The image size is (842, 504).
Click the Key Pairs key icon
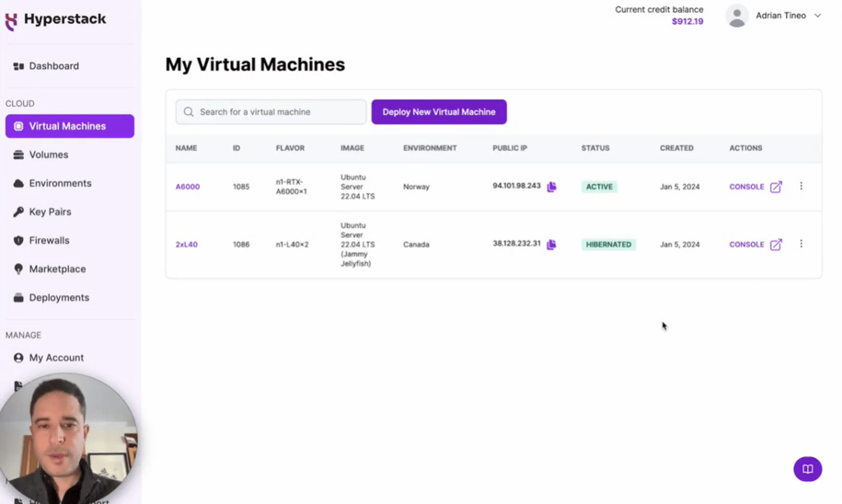click(x=18, y=212)
